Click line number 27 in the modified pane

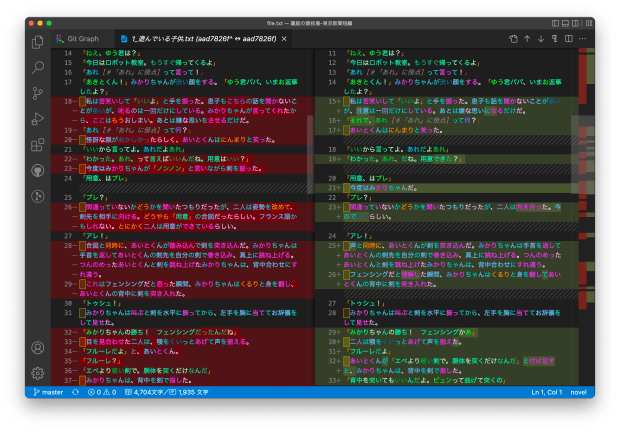(332, 303)
